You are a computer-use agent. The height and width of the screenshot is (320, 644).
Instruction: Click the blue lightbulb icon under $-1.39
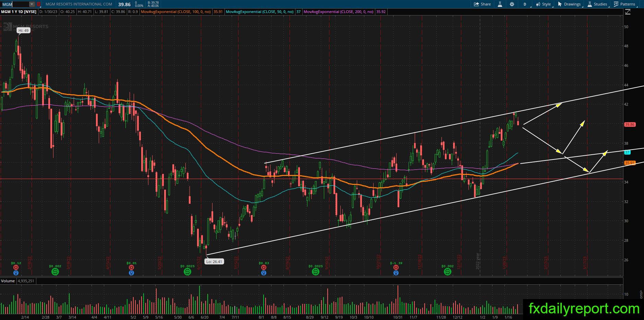pos(396,273)
